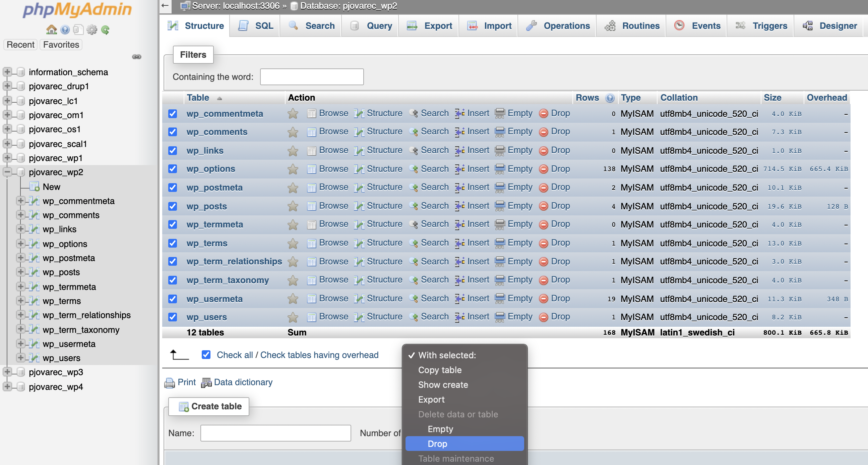Open settings gear icon in sidebar
Image resolution: width=868 pixels, height=465 pixels.
[91, 30]
